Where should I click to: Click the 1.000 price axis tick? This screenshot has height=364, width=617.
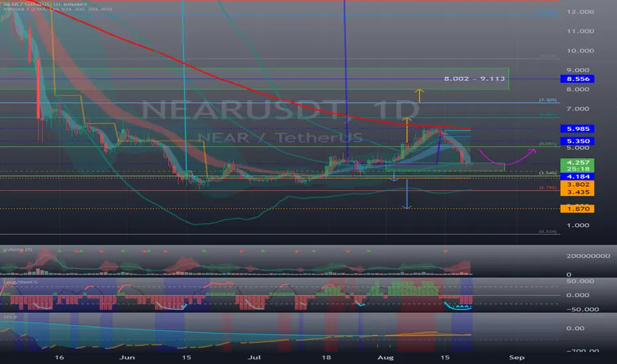[578, 225]
